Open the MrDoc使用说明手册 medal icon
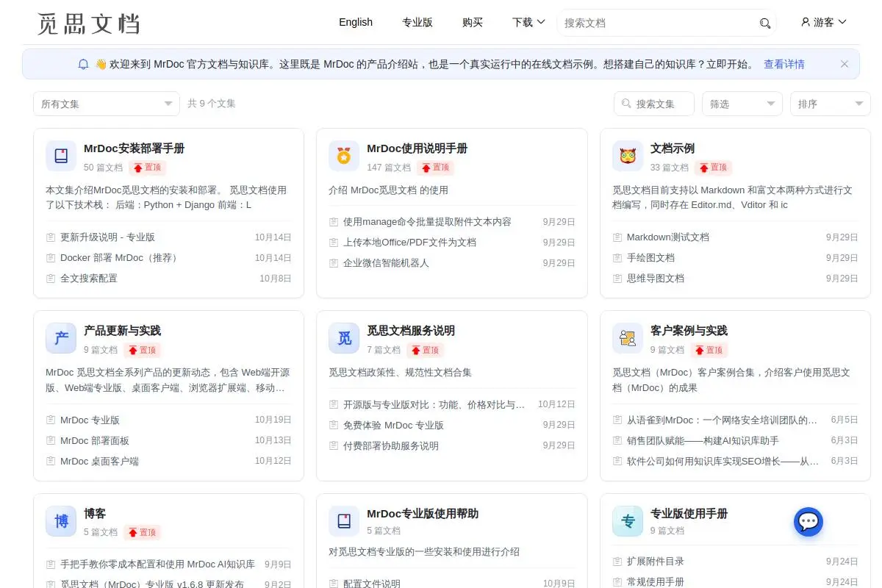This screenshot has width=882, height=588. pyautogui.click(x=344, y=156)
